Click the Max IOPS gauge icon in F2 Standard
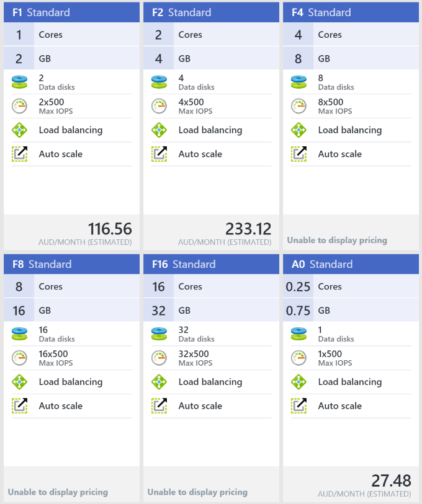The height and width of the screenshot is (504, 422). pyautogui.click(x=159, y=106)
